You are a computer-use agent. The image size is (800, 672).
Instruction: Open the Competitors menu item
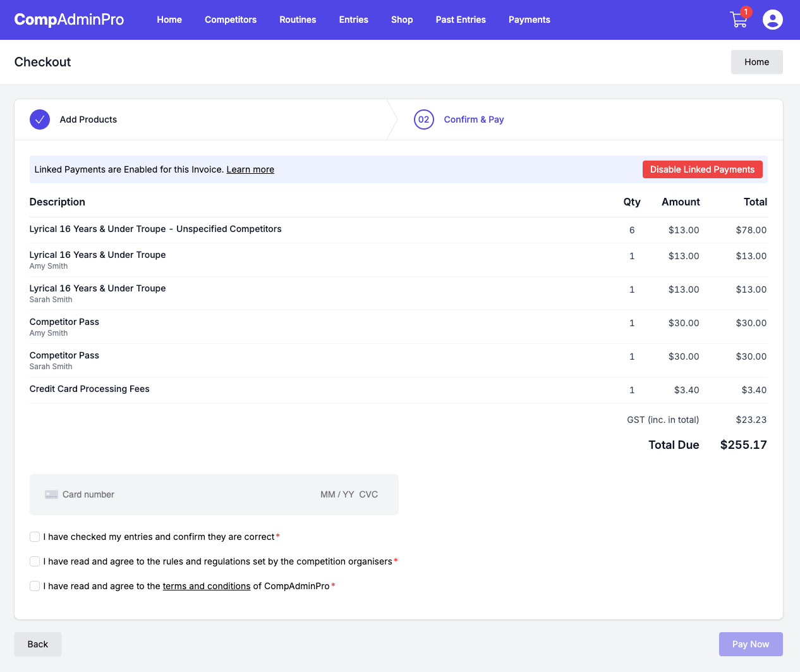(x=231, y=20)
